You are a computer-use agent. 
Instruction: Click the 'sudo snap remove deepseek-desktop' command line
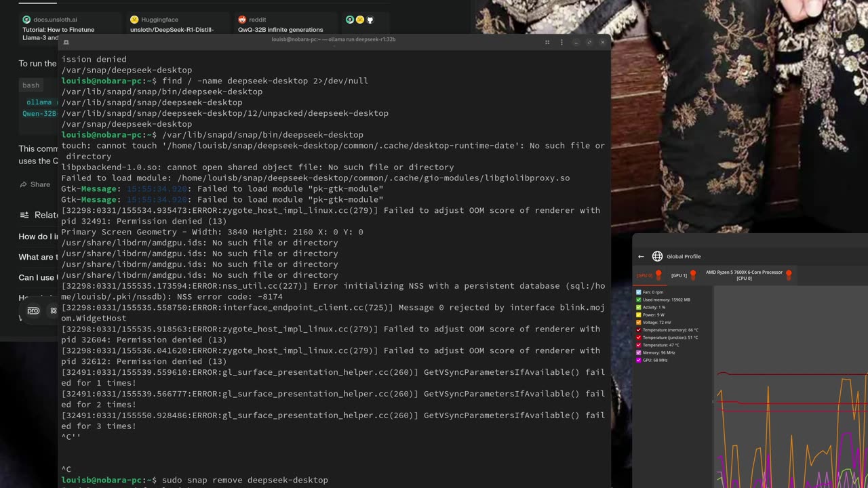pyautogui.click(x=245, y=480)
